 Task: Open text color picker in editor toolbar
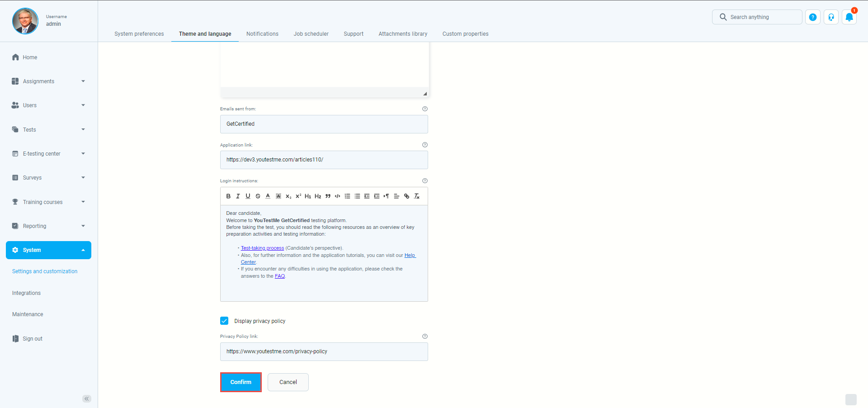pos(268,196)
